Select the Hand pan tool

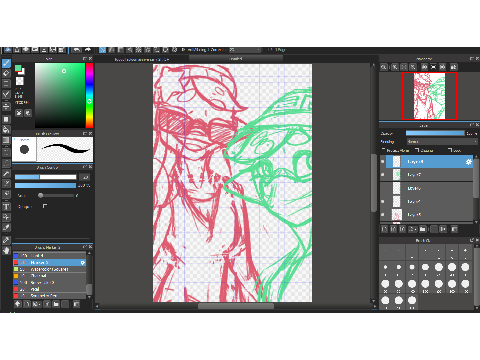coord(6,250)
